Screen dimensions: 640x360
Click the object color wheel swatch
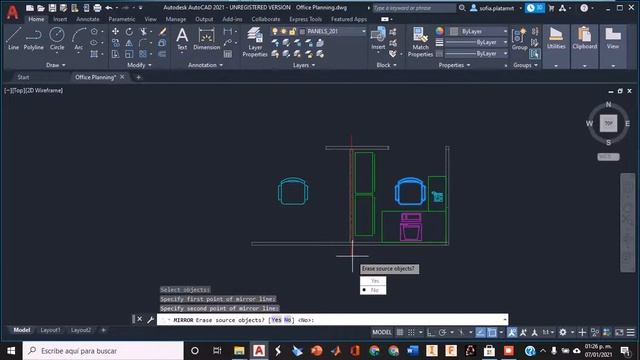click(x=439, y=31)
